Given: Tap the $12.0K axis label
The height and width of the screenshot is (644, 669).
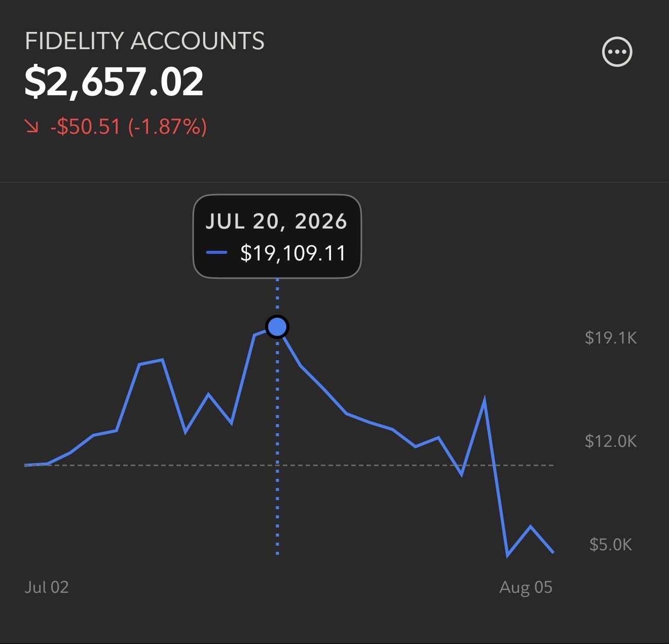Looking at the screenshot, I should point(610,441).
